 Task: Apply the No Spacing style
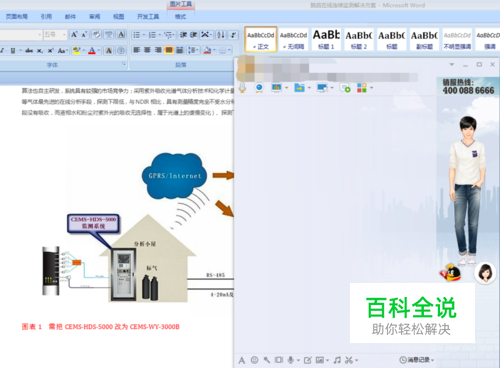293,39
